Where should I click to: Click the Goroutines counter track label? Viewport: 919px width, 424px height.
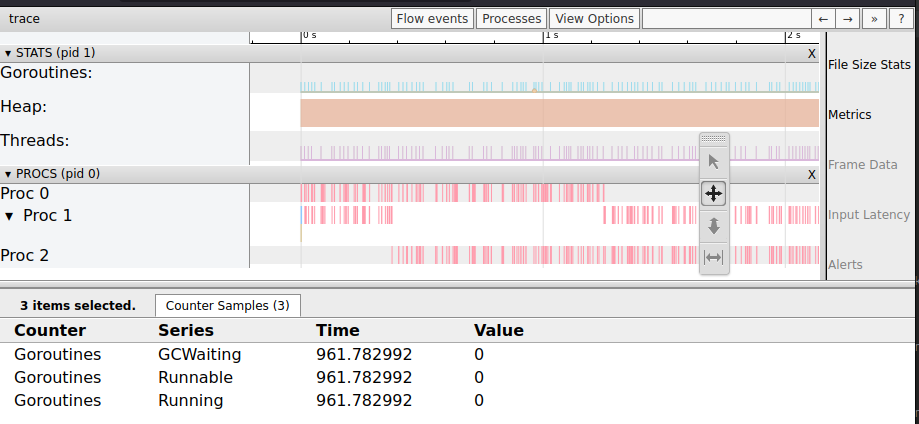click(46, 73)
